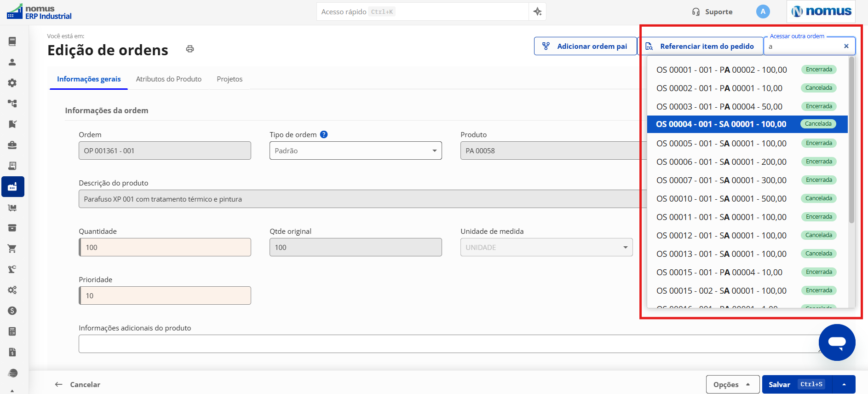This screenshot has height=394, width=868.
Task: Open the invoice with dollar sidebar icon
Action: pyautogui.click(x=12, y=352)
